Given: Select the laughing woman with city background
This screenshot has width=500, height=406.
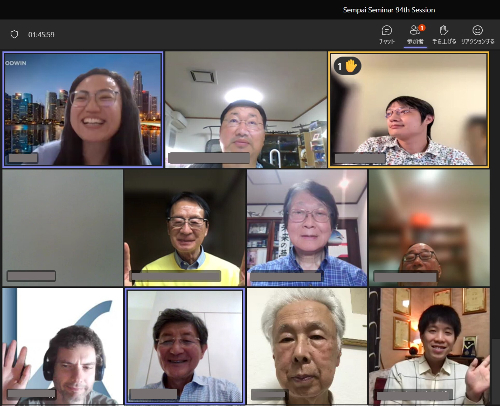Looking at the screenshot, I should pos(83,109).
